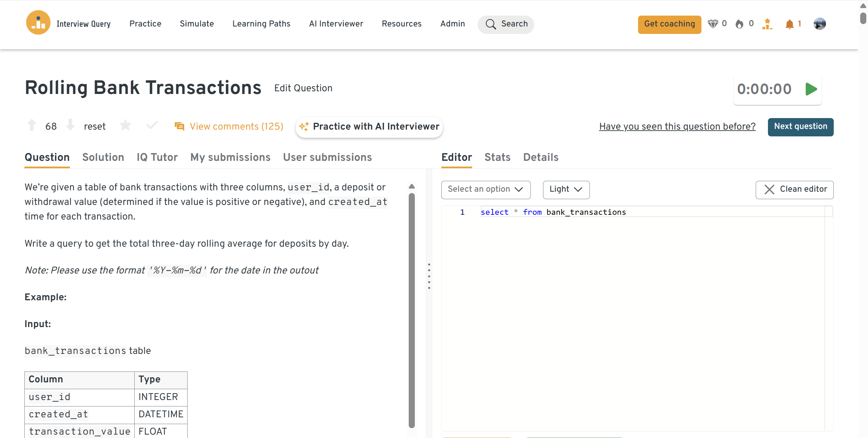Toggle the checkmark to mark completed
The height and width of the screenshot is (438, 868).
click(152, 126)
